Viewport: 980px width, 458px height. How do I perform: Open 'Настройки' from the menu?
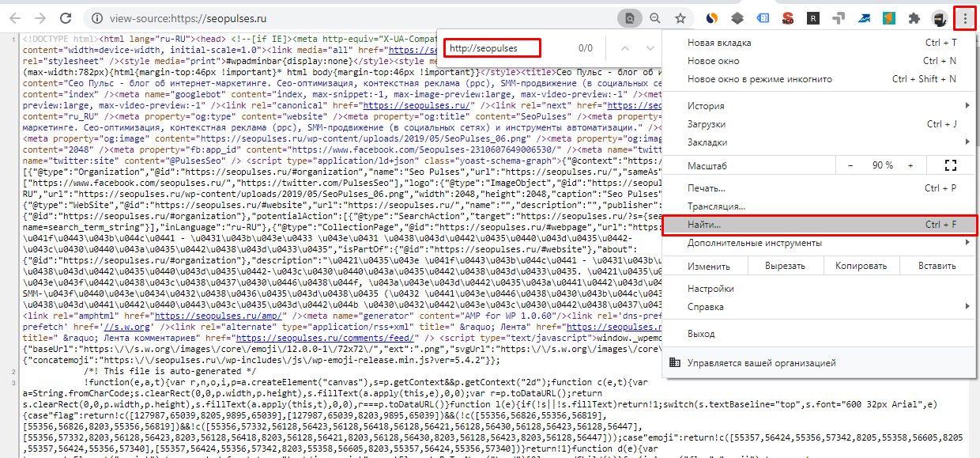click(820, 289)
